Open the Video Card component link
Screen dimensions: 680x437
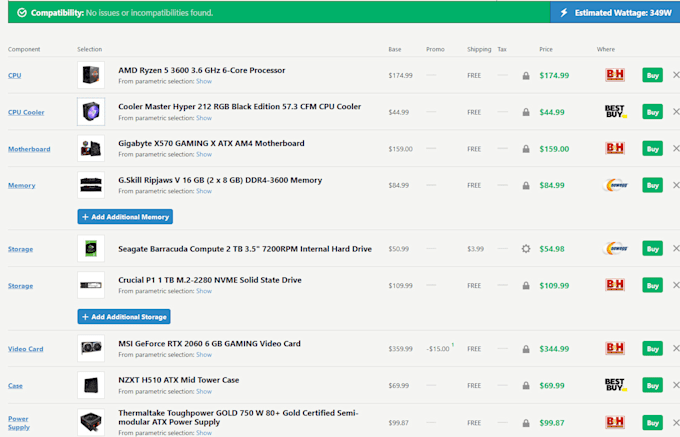26,349
